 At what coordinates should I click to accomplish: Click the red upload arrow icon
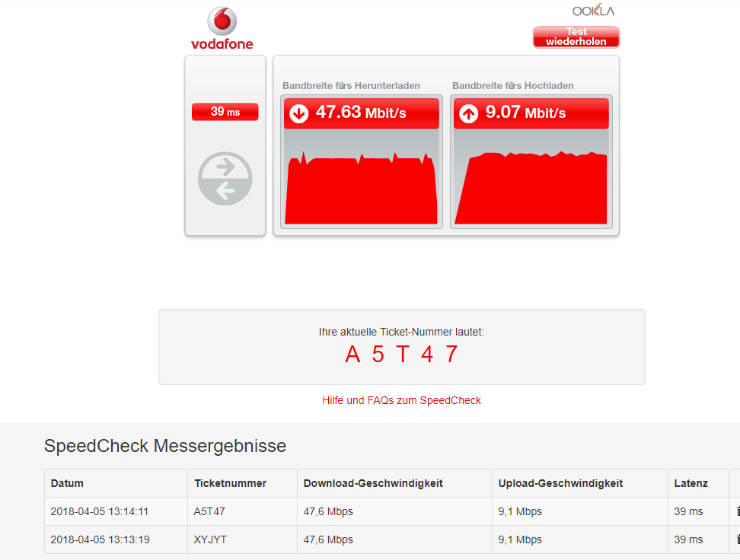467,113
